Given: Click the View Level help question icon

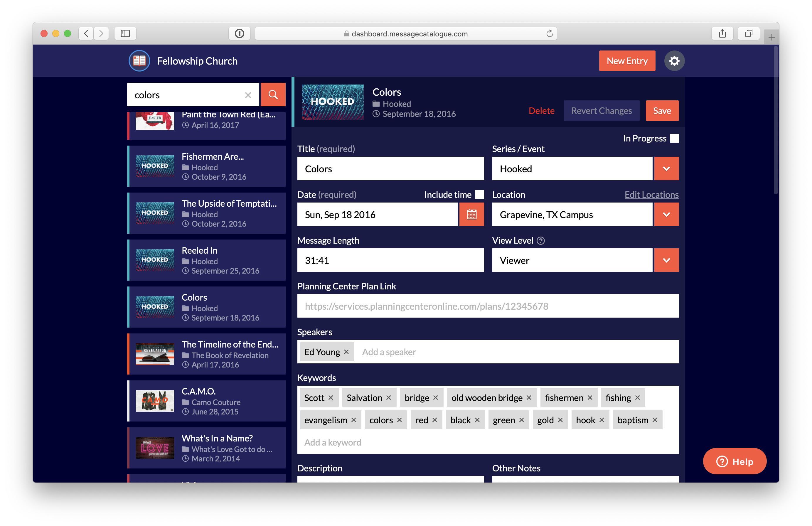Looking at the screenshot, I should 541,241.
